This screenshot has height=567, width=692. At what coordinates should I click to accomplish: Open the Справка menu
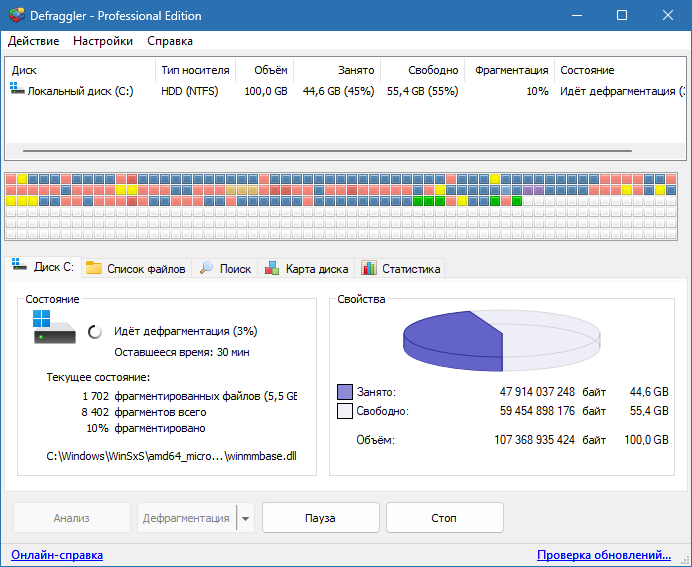click(x=170, y=41)
